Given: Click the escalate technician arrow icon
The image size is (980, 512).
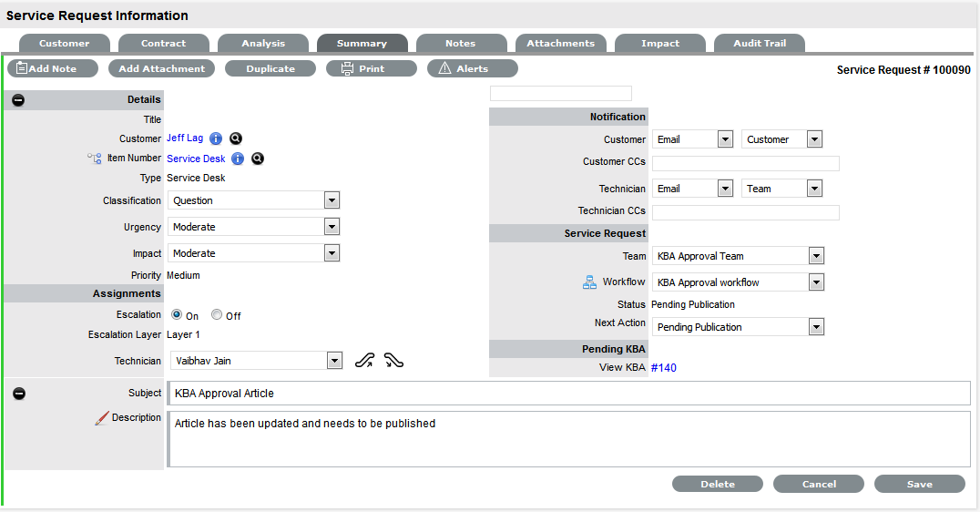Looking at the screenshot, I should tap(364, 361).
